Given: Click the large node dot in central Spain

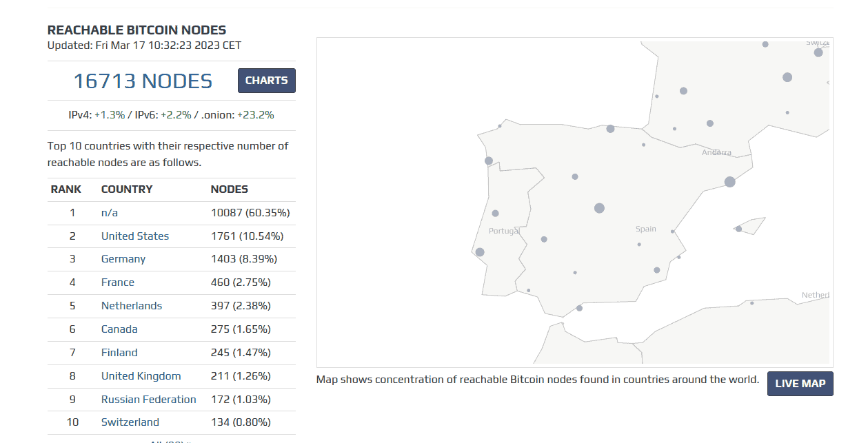Looking at the screenshot, I should tap(599, 208).
